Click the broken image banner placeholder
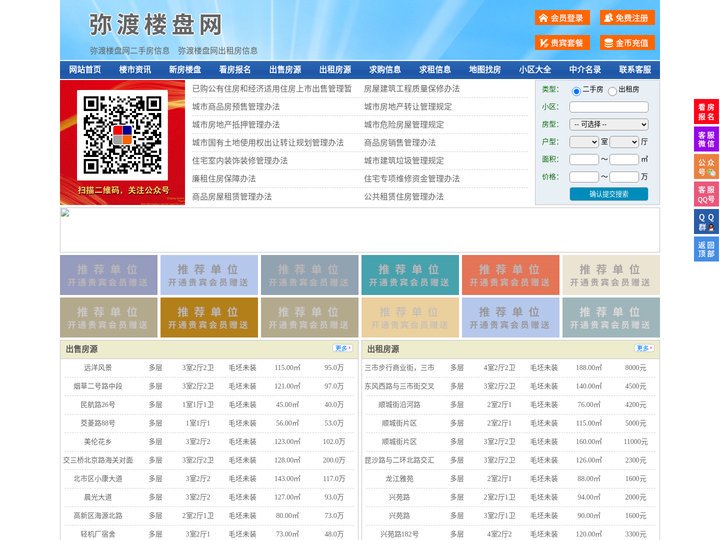Screen dimensions: 720x540 [x=360, y=230]
